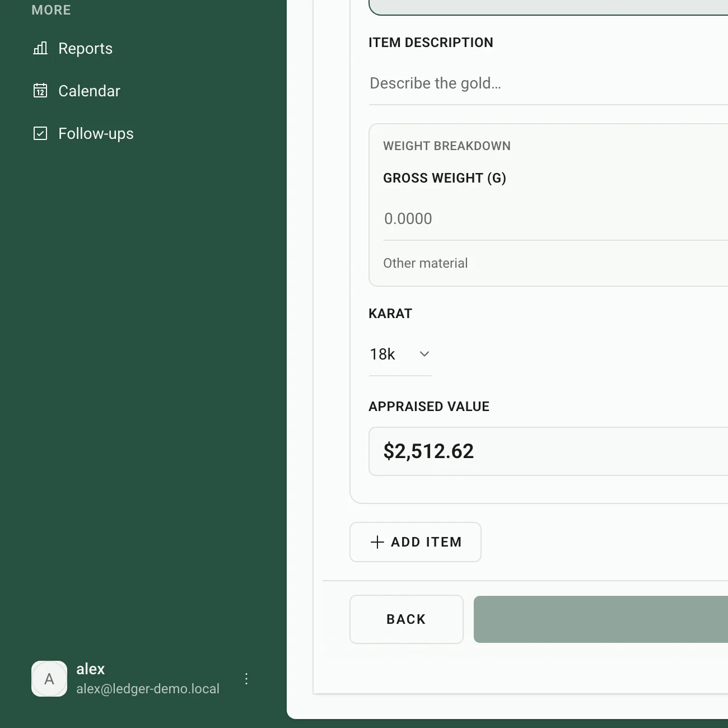Click the disabled gray continue button

[601, 619]
